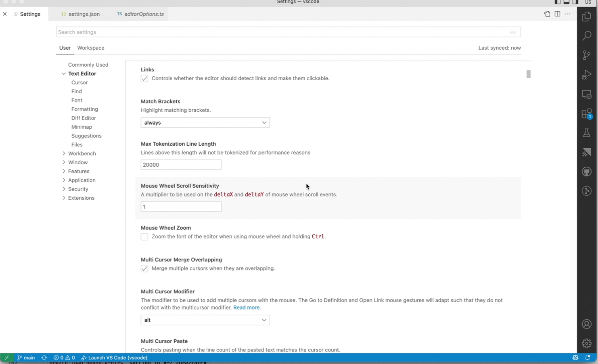Viewport: 598px width, 364px height.
Task: Toggle the primary sidebar layout icon
Action: point(558,2)
